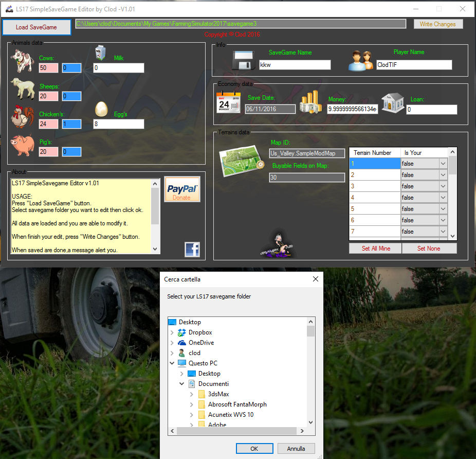Click the Terrain Number column header

tap(375, 153)
